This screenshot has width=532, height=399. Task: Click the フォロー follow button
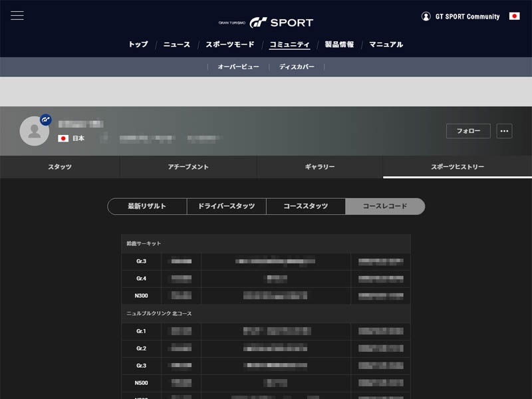[468, 131]
